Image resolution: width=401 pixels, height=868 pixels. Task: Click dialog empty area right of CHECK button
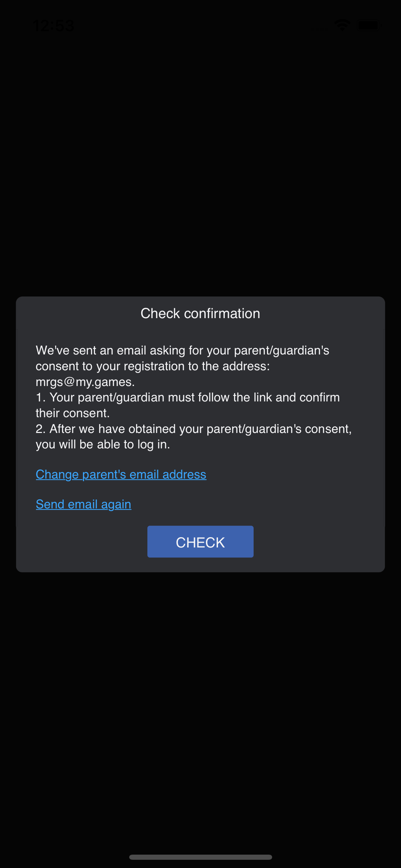click(x=319, y=542)
